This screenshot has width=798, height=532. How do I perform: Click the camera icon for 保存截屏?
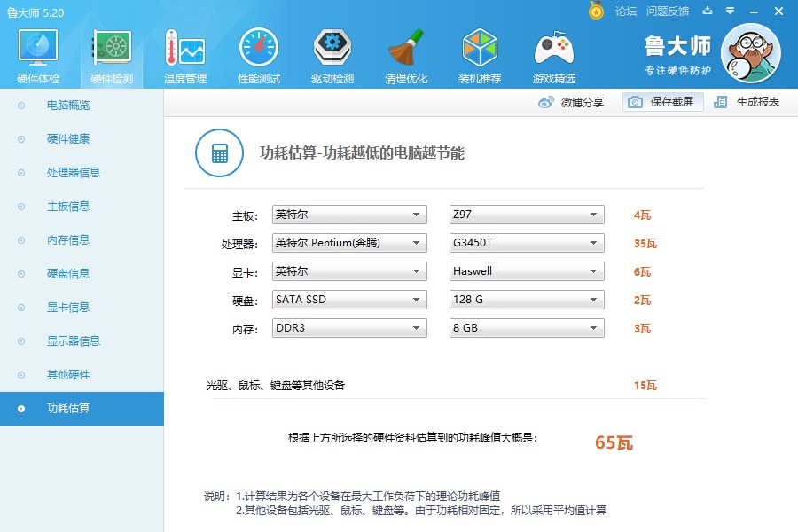pos(635,102)
